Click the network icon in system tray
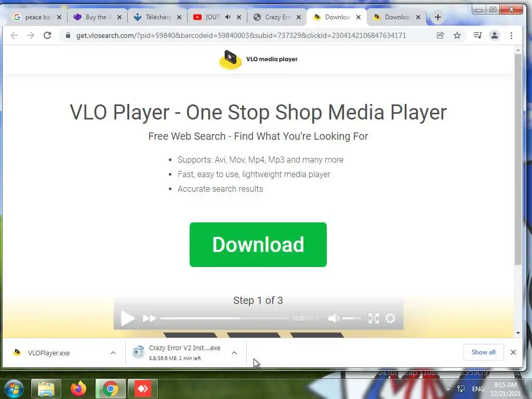This screenshot has height=399, width=532. click(461, 389)
